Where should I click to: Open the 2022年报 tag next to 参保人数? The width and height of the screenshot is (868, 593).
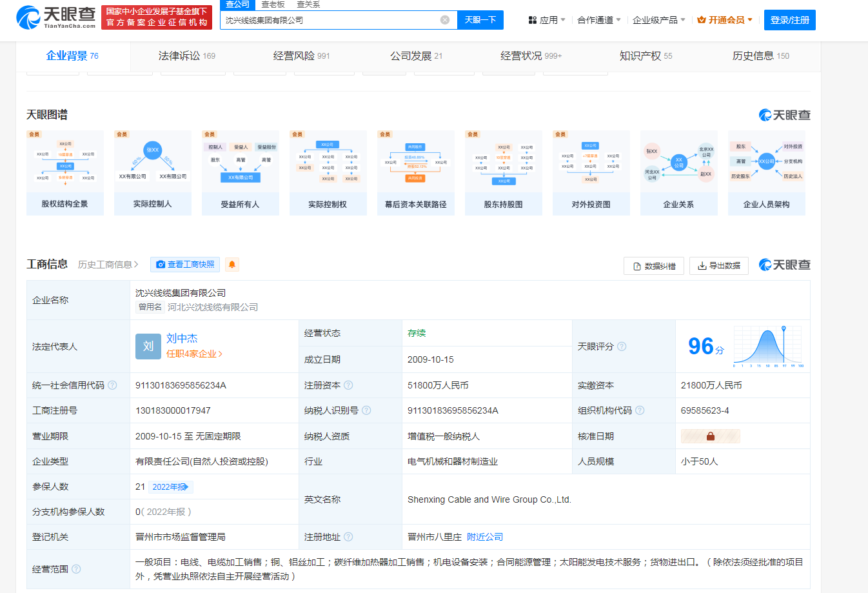(171, 487)
